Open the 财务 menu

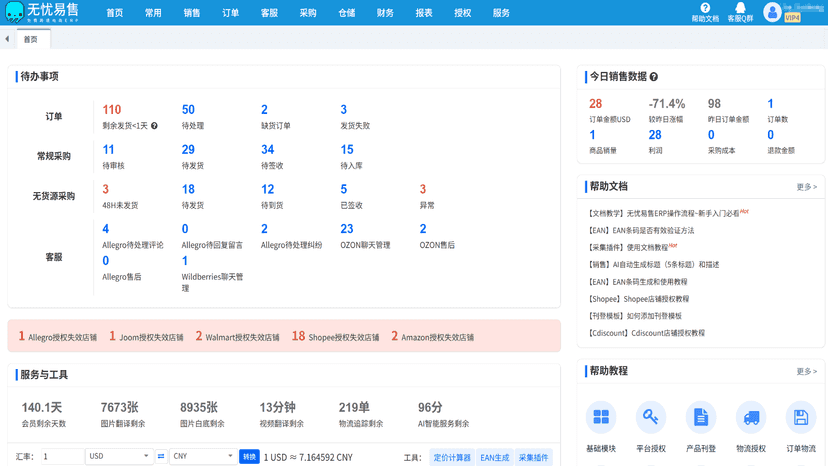(385, 13)
